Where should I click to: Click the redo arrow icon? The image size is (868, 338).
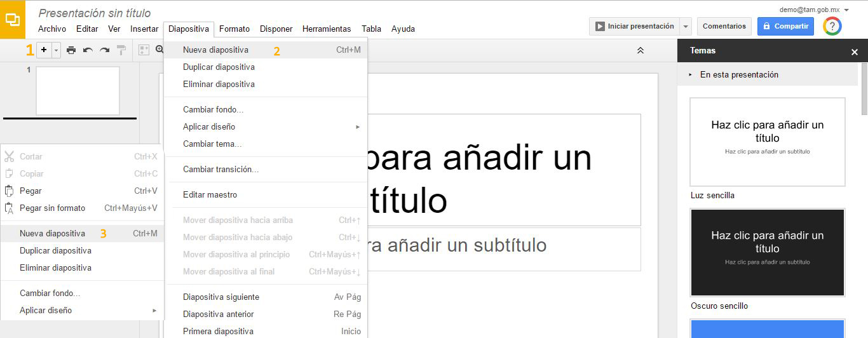point(104,50)
